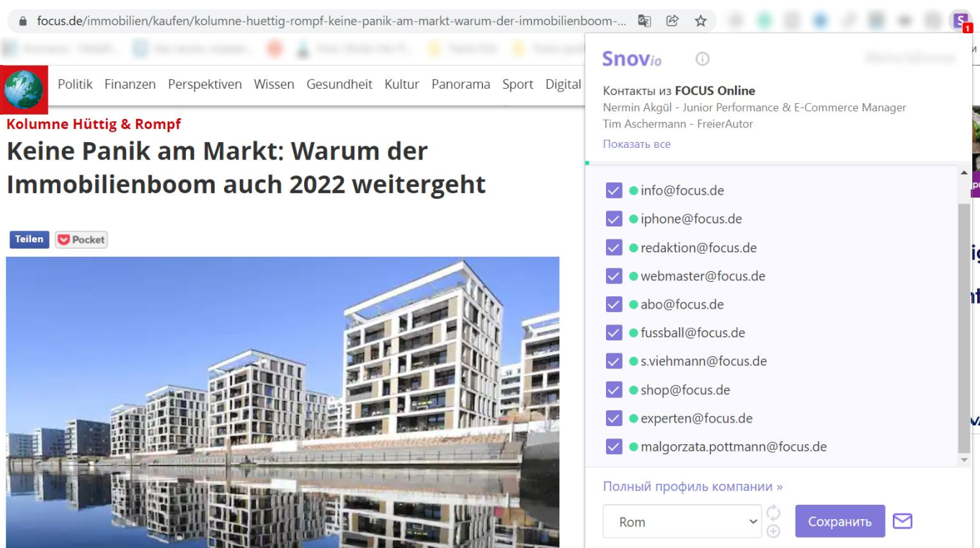Click contact Nermin Akgül

pyautogui.click(x=754, y=107)
